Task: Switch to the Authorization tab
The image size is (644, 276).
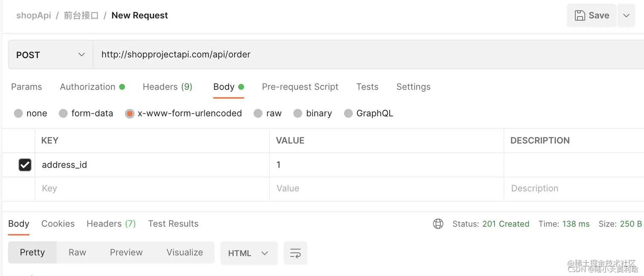Action: (x=92, y=87)
